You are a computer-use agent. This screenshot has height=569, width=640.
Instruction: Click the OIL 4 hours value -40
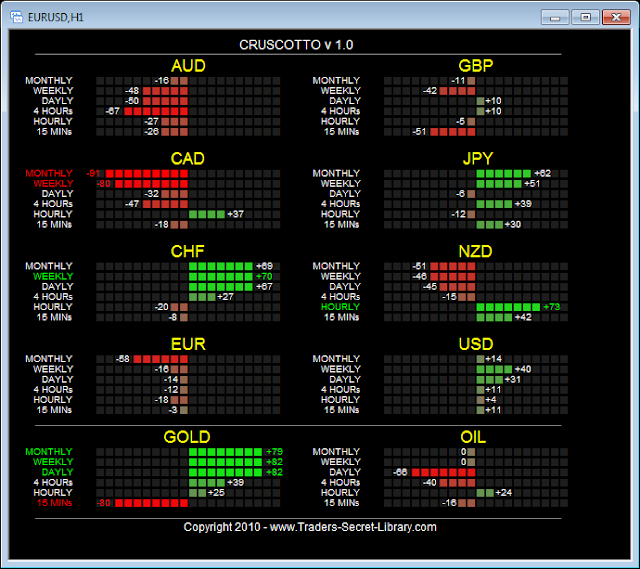coord(429,482)
